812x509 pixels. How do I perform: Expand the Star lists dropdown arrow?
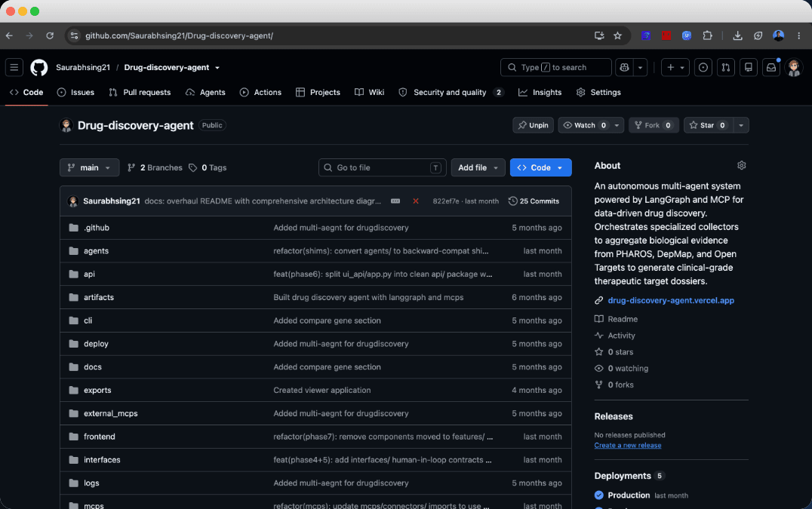(x=741, y=125)
